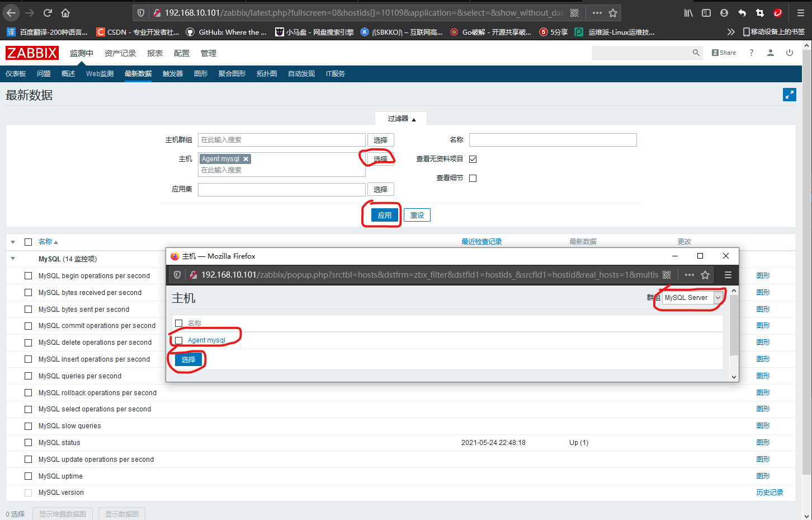812x520 pixels.
Task: Open the page actions three-dot menu
Action: pyautogui.click(x=597, y=12)
